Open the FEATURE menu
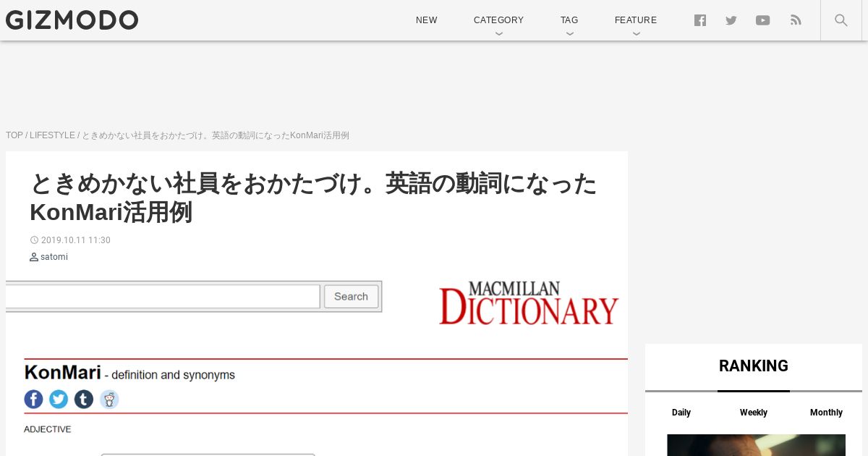This screenshot has width=868, height=456. (636, 20)
